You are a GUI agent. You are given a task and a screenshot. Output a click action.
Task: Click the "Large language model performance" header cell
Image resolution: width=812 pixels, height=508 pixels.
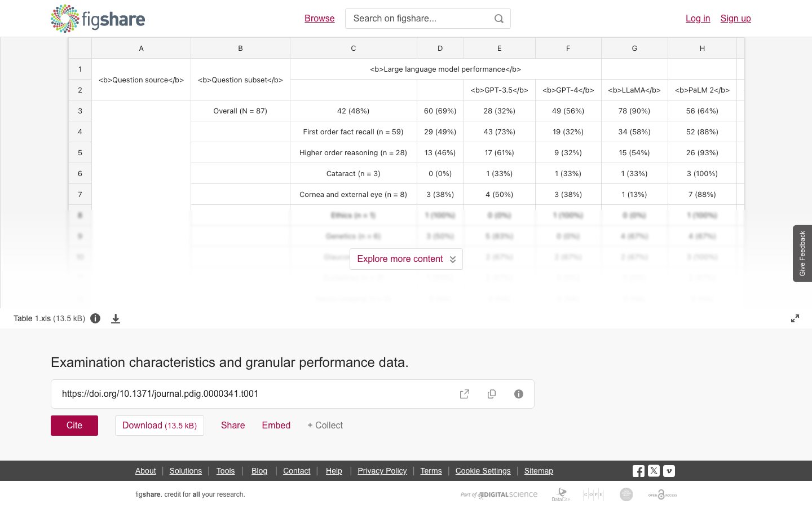[445, 69]
